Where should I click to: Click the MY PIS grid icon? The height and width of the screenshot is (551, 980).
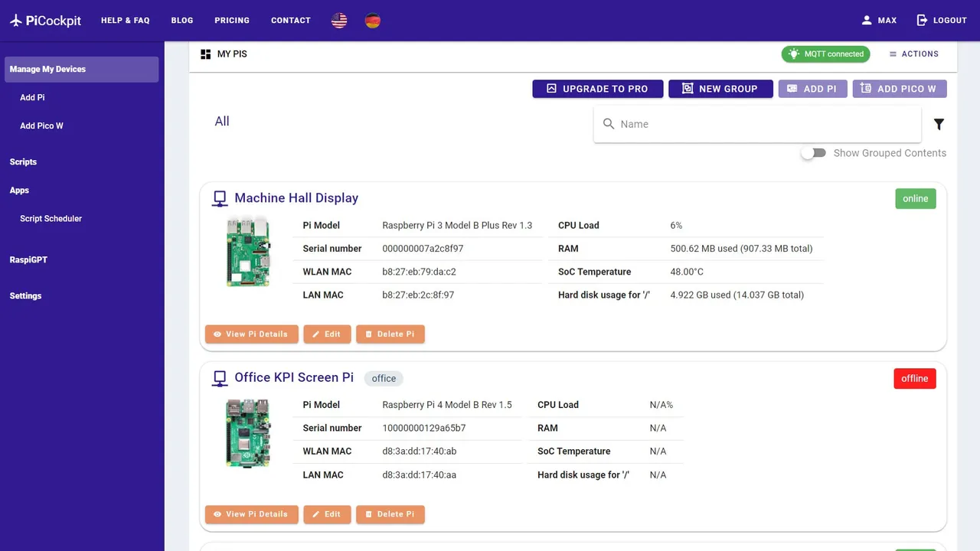[205, 54]
